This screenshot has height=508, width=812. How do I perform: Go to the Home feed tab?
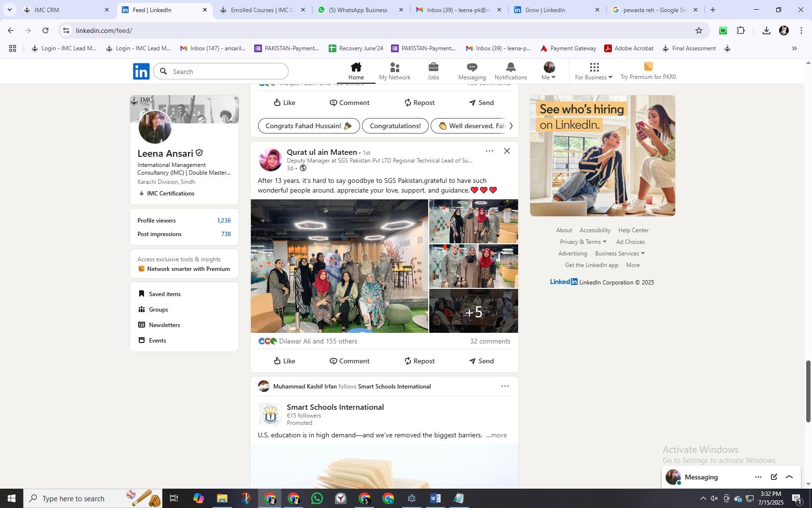[x=356, y=71]
